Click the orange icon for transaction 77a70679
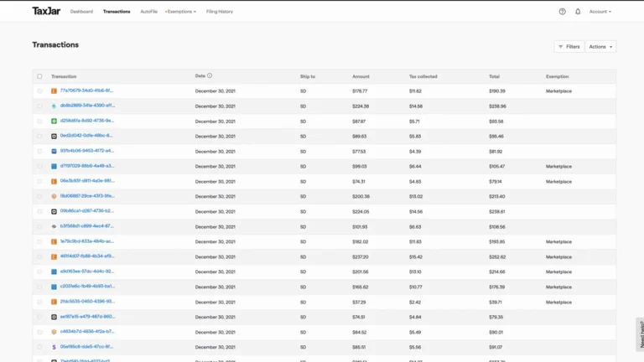Viewport: 644px width, 362px height. point(54,91)
